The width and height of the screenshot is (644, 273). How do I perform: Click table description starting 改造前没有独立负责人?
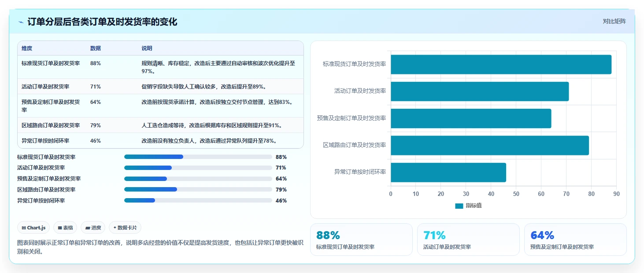click(209, 141)
